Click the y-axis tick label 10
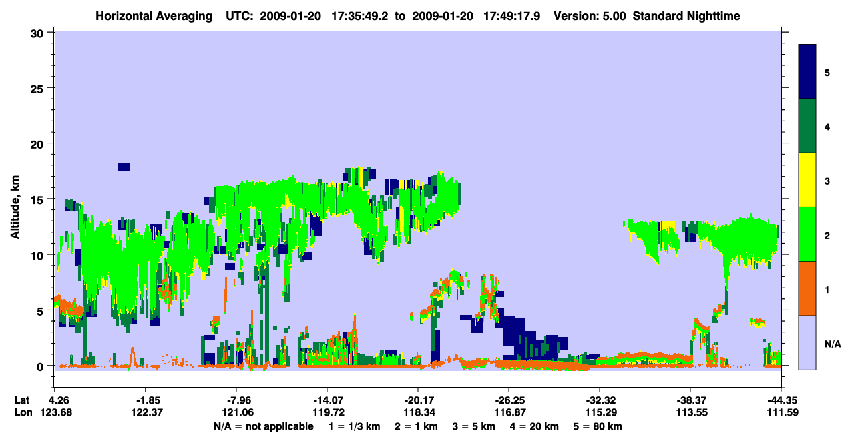This screenshot has width=868, height=445. [x=38, y=255]
